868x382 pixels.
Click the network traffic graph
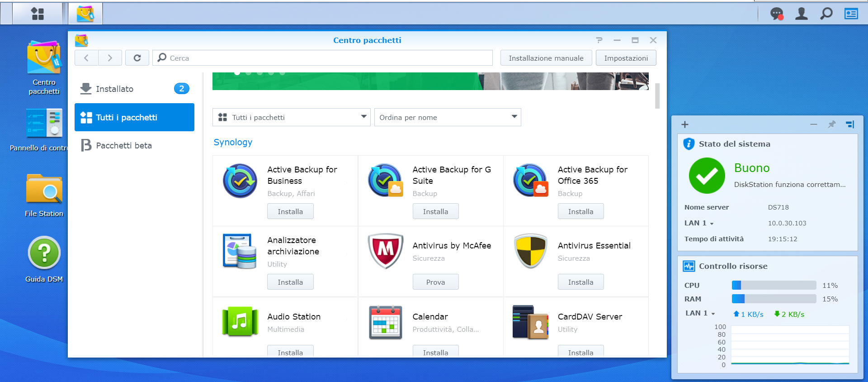click(x=790, y=345)
